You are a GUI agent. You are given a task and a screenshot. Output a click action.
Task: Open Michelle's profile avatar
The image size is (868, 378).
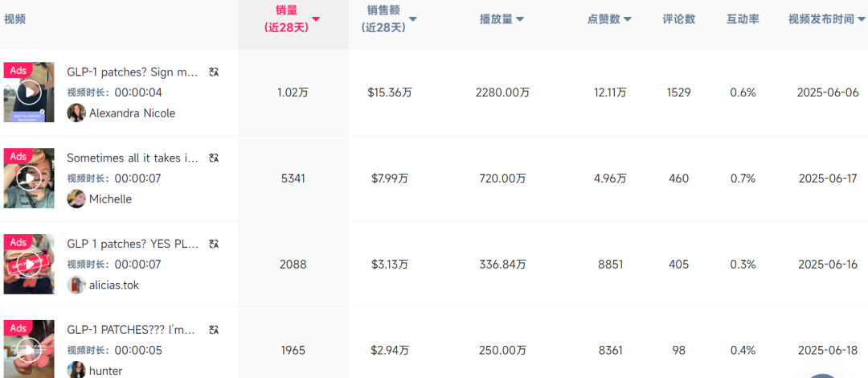click(76, 199)
